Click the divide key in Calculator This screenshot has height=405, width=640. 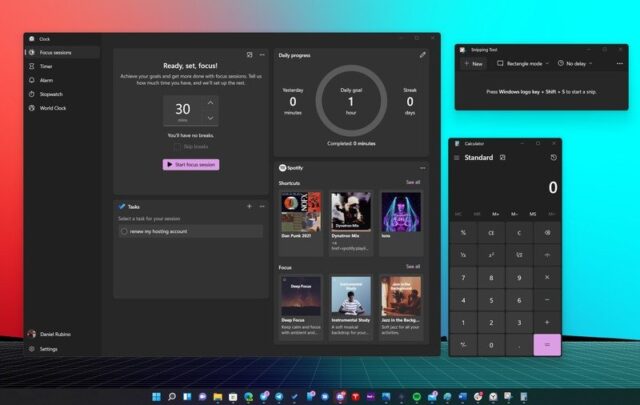547,255
